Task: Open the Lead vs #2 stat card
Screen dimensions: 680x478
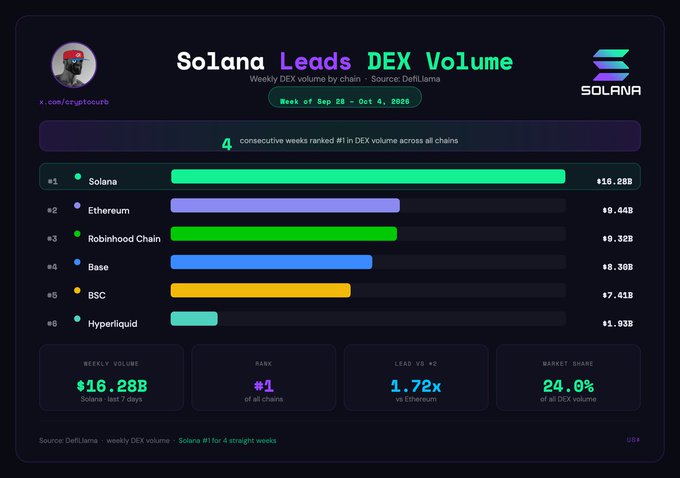Action: [x=416, y=377]
